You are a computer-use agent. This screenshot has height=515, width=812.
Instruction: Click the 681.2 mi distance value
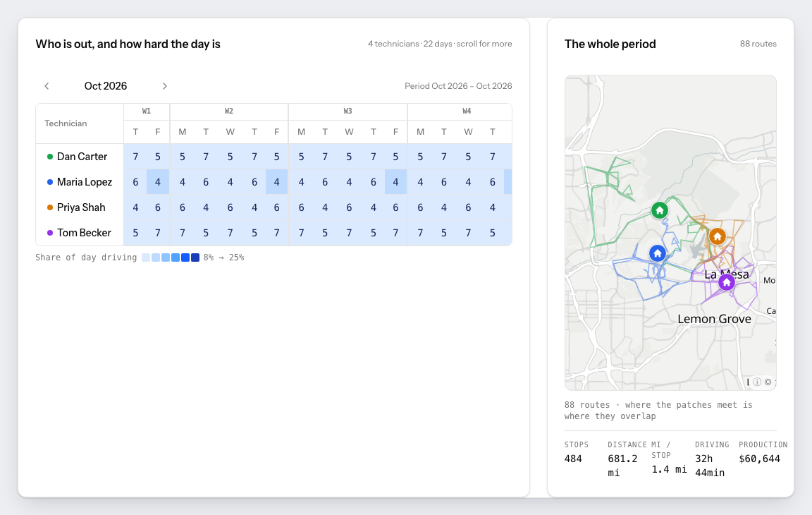(622, 466)
